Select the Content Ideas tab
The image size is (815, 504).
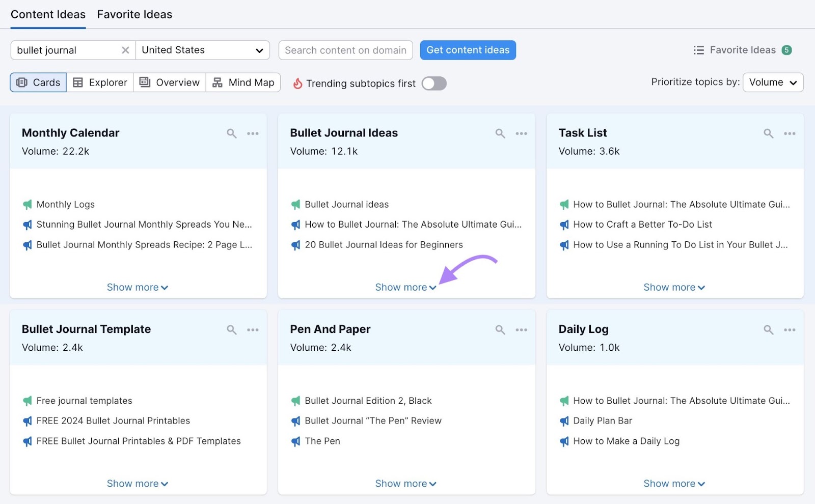(x=48, y=15)
